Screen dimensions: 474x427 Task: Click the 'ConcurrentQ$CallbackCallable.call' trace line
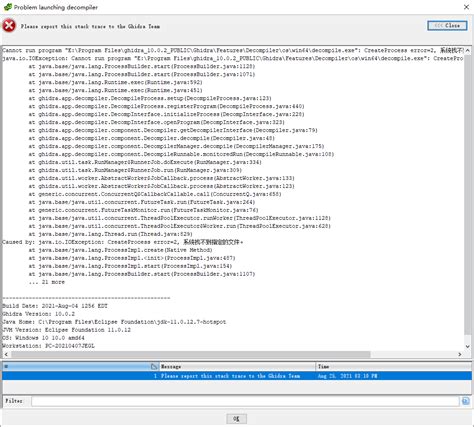click(x=155, y=194)
